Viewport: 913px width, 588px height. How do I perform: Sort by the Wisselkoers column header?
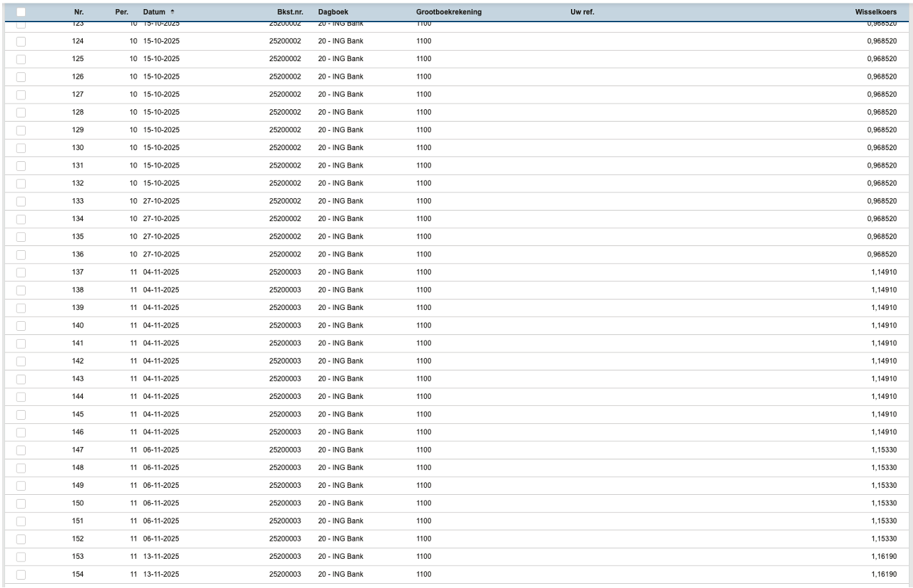[875, 13]
